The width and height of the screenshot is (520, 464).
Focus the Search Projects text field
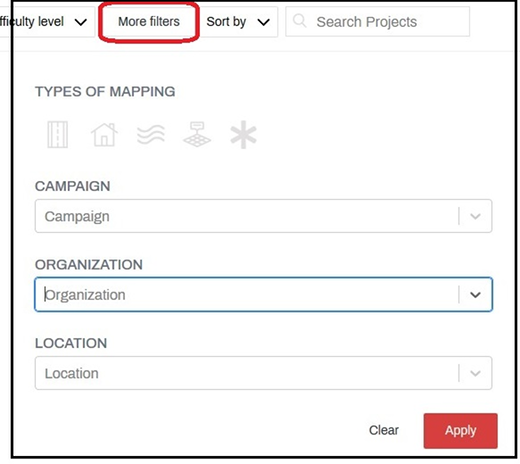pos(377,22)
